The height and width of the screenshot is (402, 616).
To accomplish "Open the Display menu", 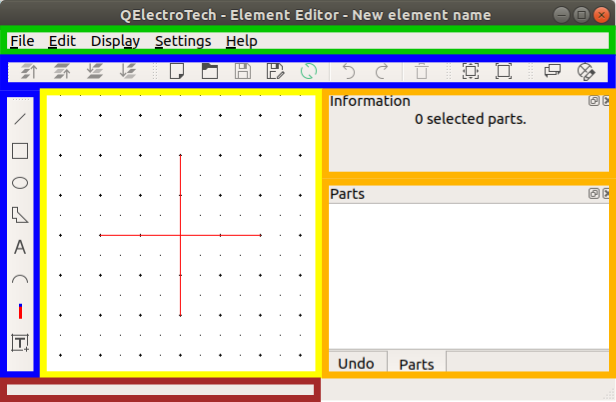I will click(x=115, y=41).
